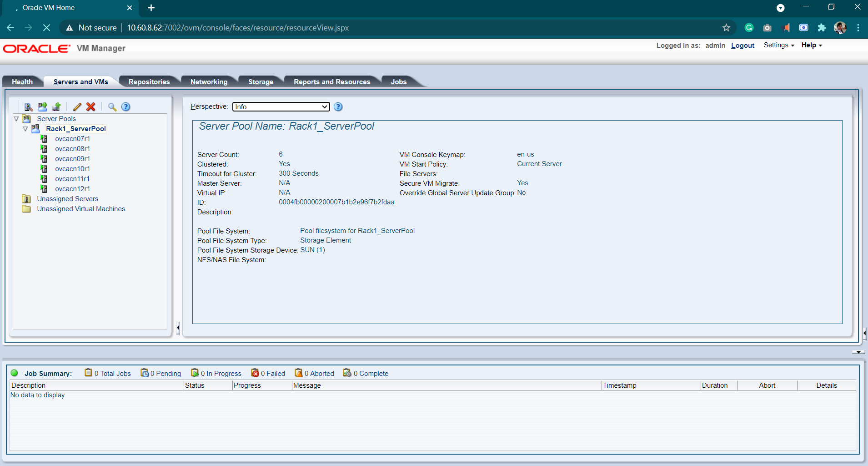Click the Pending jobs icon
The image size is (868, 466).
[145, 373]
